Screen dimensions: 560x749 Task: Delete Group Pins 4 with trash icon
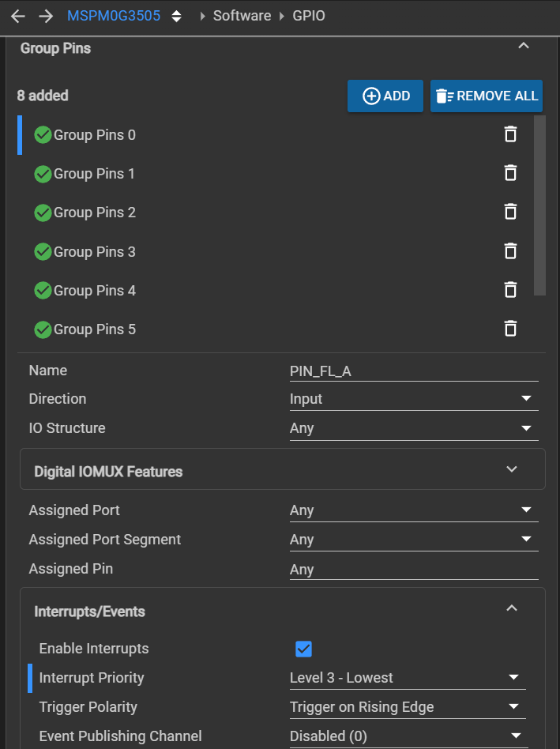[510, 289]
